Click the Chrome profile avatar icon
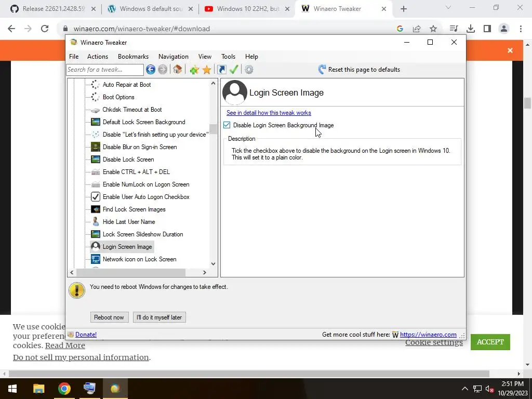 click(504, 29)
